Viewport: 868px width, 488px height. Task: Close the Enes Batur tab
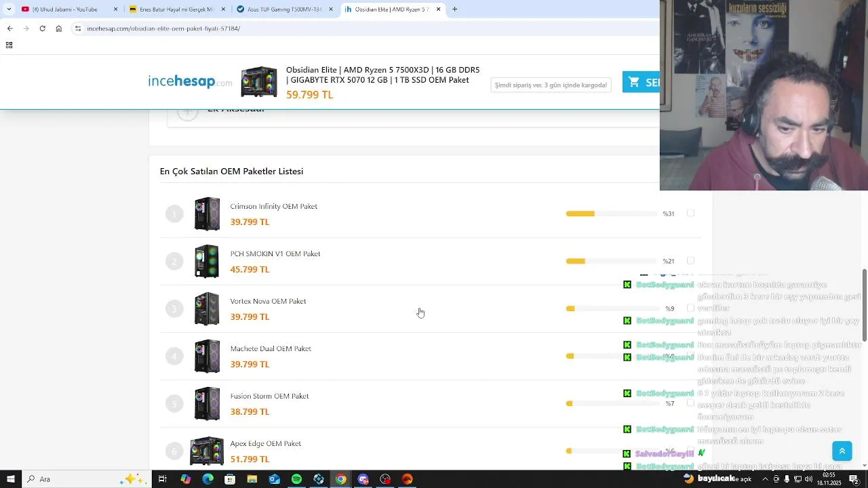(x=223, y=9)
